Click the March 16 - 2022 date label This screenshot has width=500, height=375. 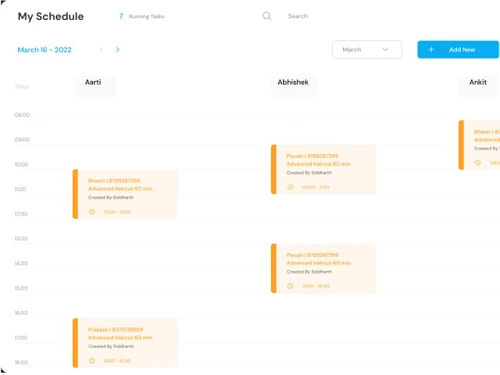(44, 50)
